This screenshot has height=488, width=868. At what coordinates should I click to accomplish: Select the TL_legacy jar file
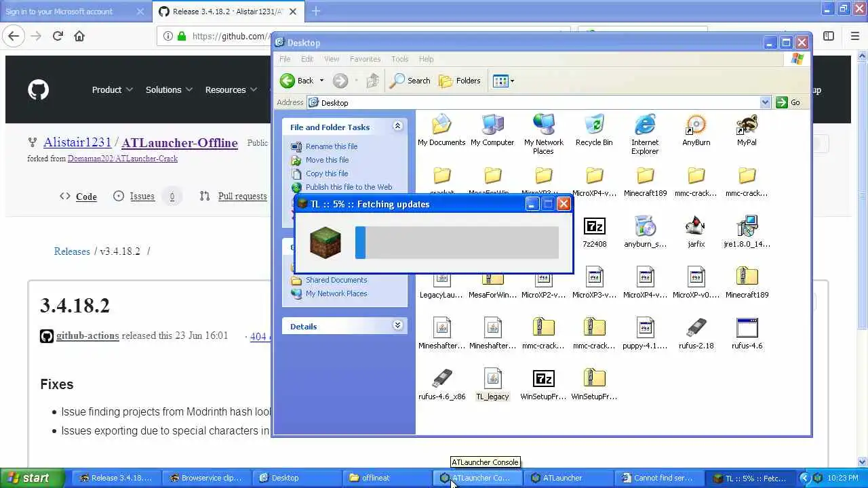[492, 384]
